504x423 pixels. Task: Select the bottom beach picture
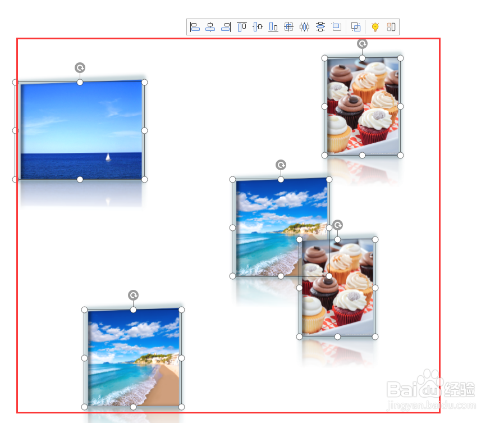pyautogui.click(x=133, y=358)
